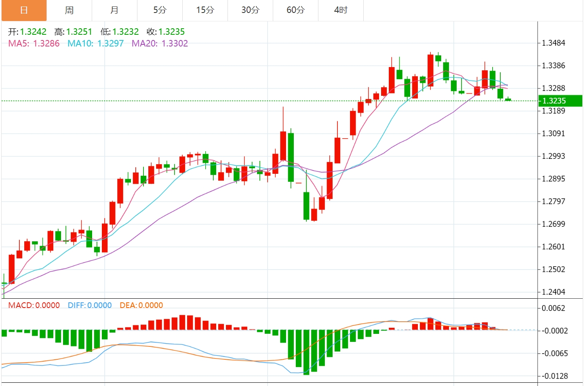Click the 1.3484 price axis label

(x=553, y=43)
